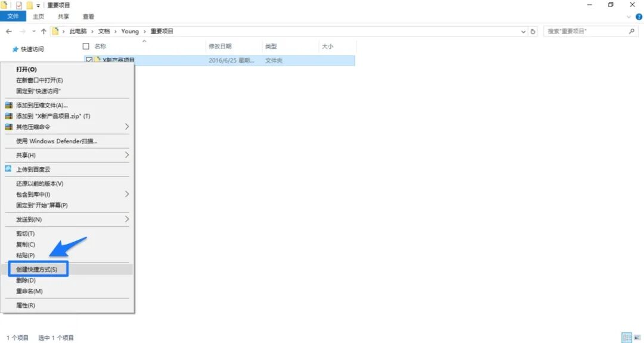Select 快速访问 in navigation pane
644x343 pixels.
[x=32, y=50]
